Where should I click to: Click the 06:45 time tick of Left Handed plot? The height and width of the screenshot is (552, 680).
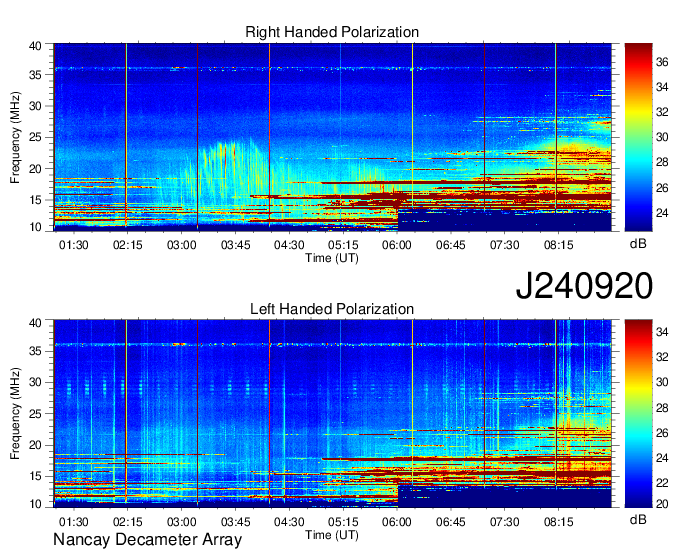[451, 522]
